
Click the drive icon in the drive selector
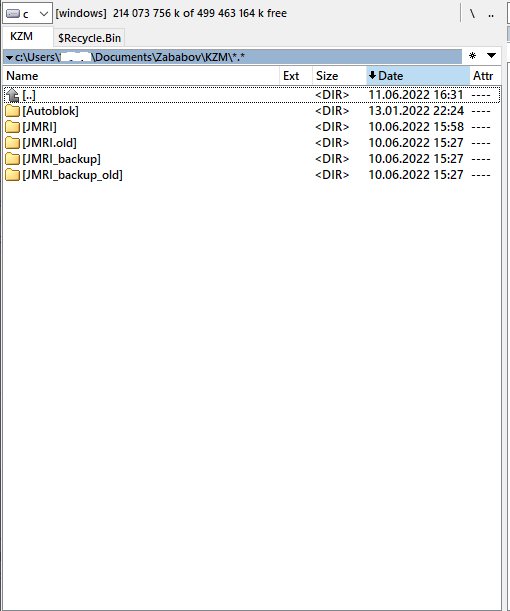point(13,14)
